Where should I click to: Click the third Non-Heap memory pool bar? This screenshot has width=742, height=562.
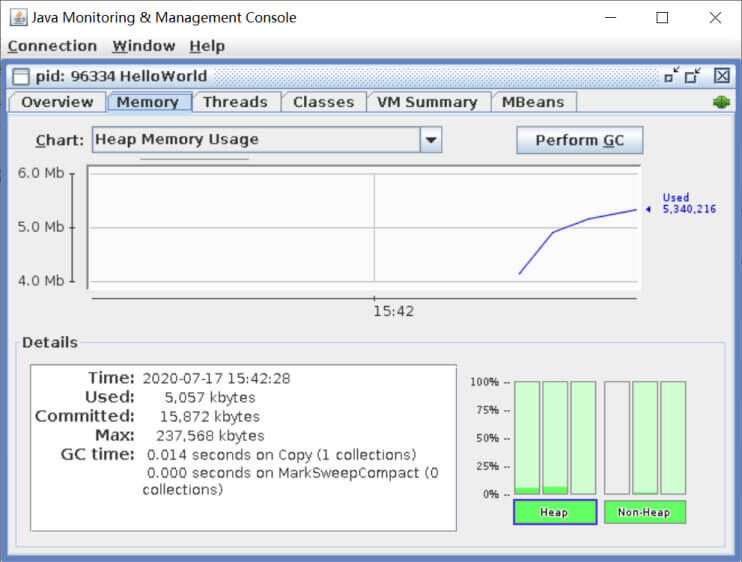click(x=673, y=438)
